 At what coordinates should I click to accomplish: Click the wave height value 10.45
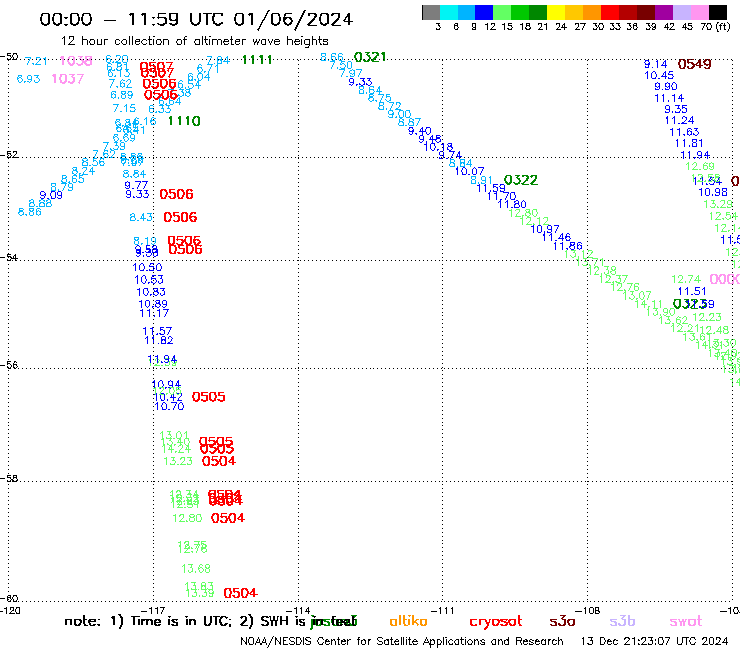659,75
